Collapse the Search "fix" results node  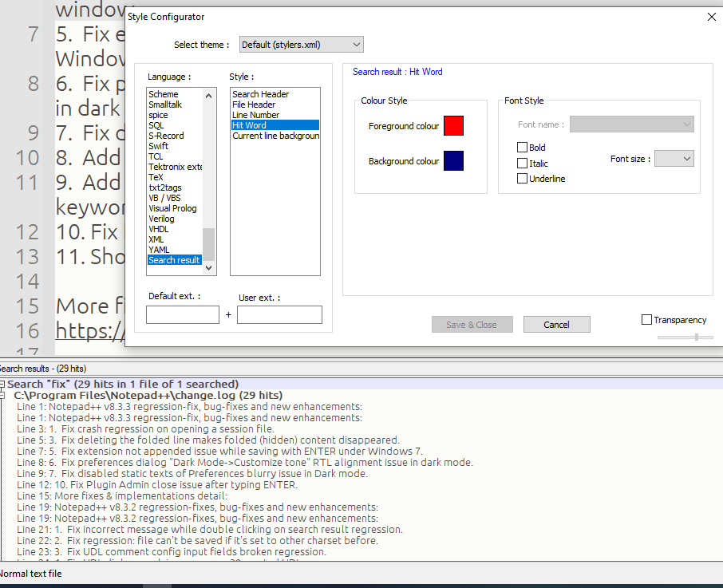pos(2,385)
